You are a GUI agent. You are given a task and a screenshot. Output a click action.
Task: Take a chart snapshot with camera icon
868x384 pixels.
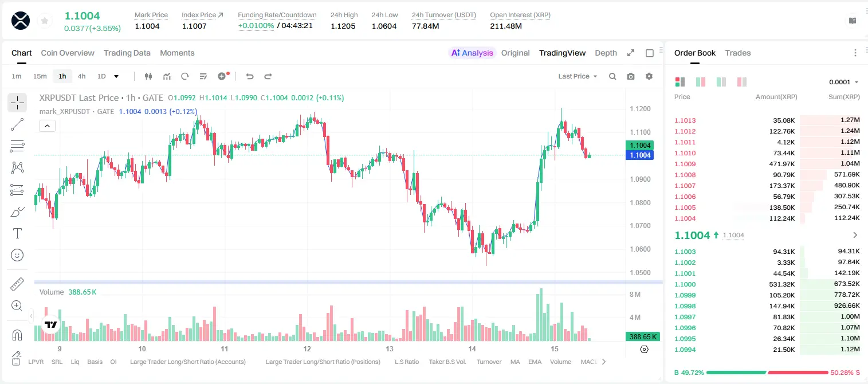(631, 76)
